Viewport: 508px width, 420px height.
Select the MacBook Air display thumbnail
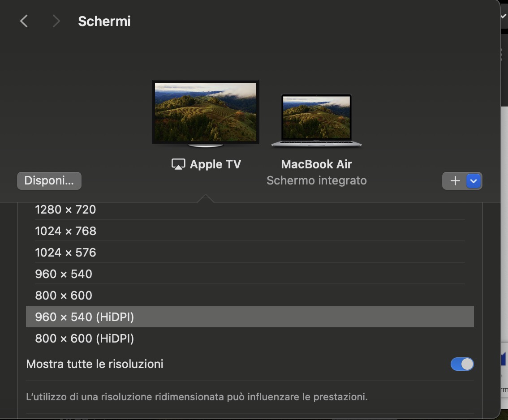pos(316,120)
